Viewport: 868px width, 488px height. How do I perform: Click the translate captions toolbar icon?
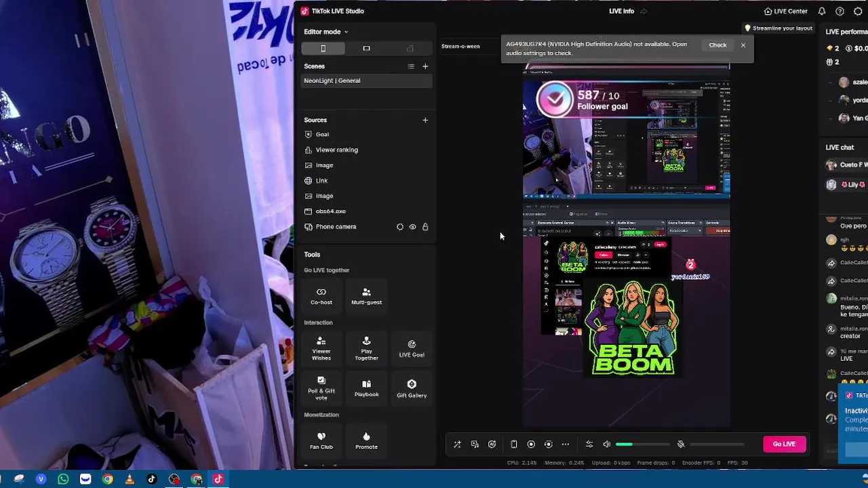[x=475, y=445]
